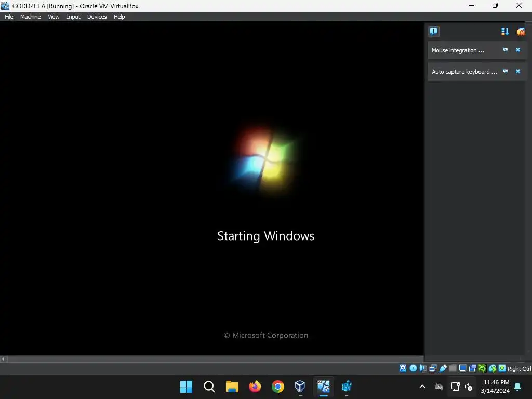Open Windows taskbar Search
532x399 pixels.
click(x=209, y=387)
